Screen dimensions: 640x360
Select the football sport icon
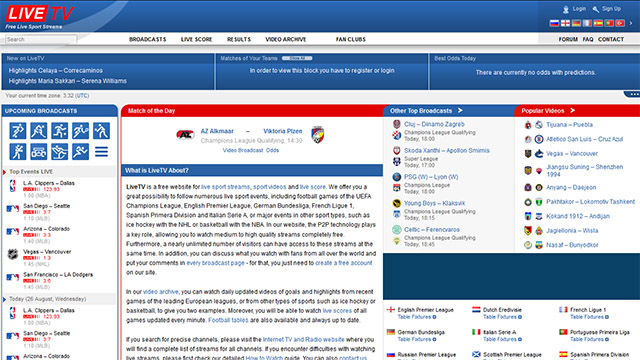[x=18, y=131]
